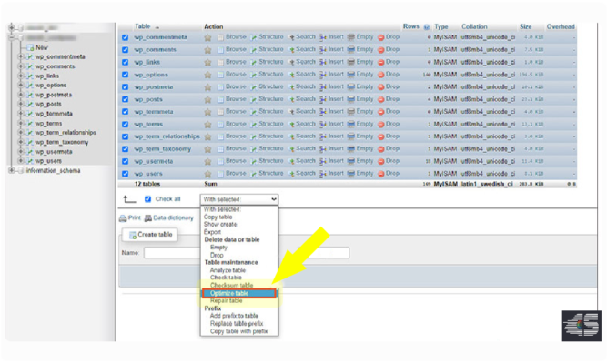Select Optimize table from dropdown list
The image size is (607, 364).
click(x=228, y=293)
